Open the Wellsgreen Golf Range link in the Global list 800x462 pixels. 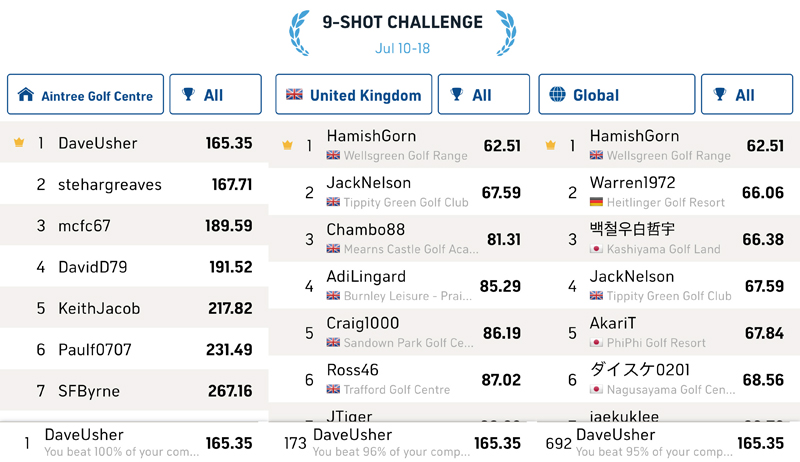coord(668,156)
